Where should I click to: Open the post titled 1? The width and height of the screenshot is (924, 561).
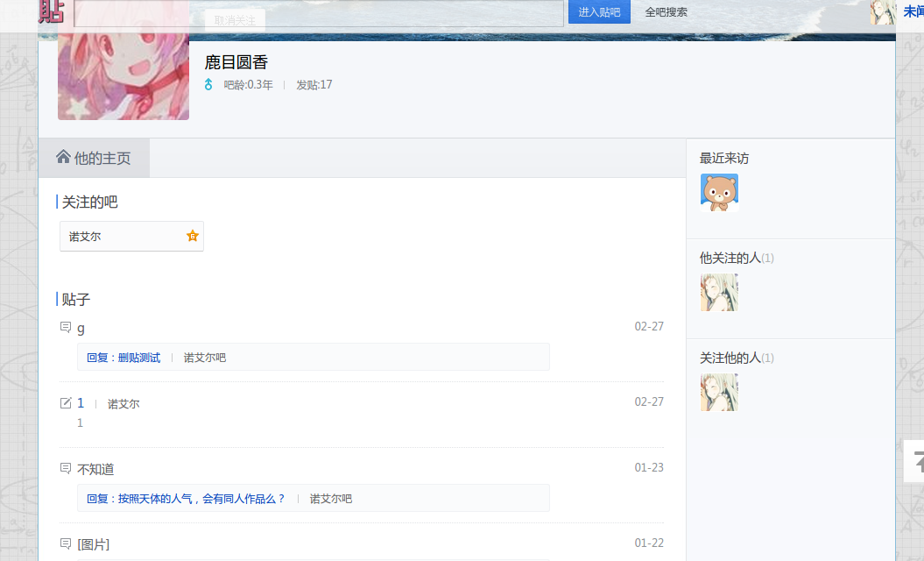click(81, 403)
